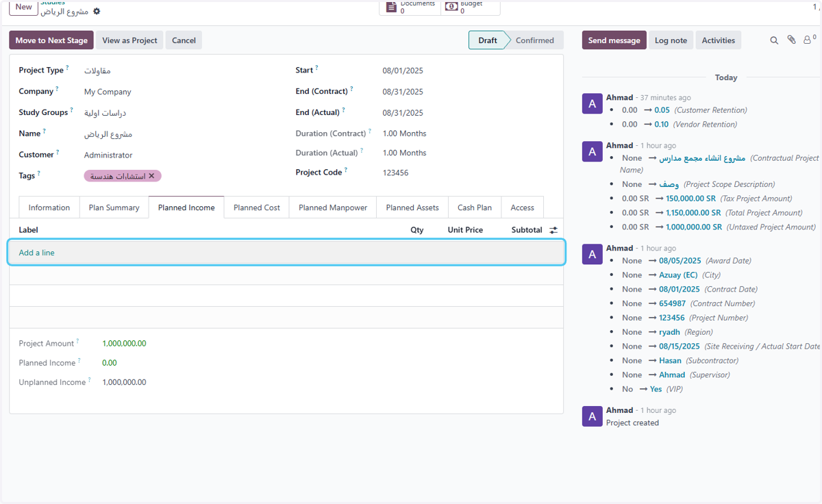Screen dimensions: 822x504
Task: Click Duration (Contract) 1.00 Months value
Action: coord(404,134)
